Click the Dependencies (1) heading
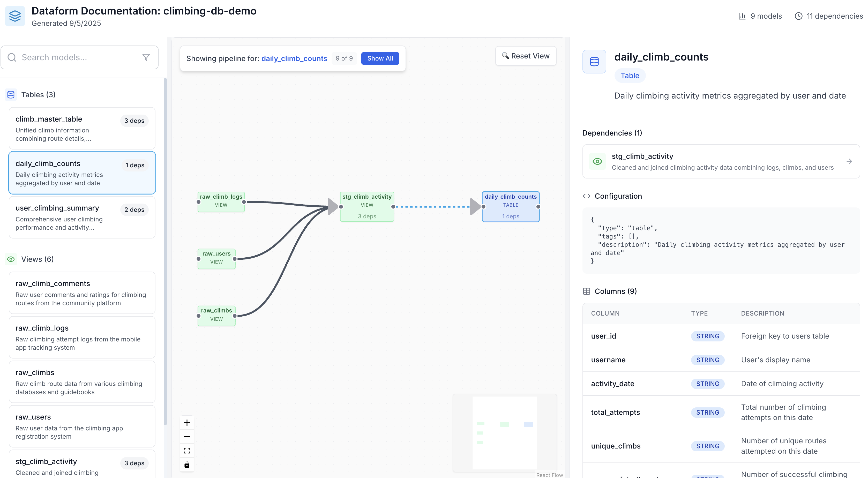868x478 pixels. click(x=612, y=133)
